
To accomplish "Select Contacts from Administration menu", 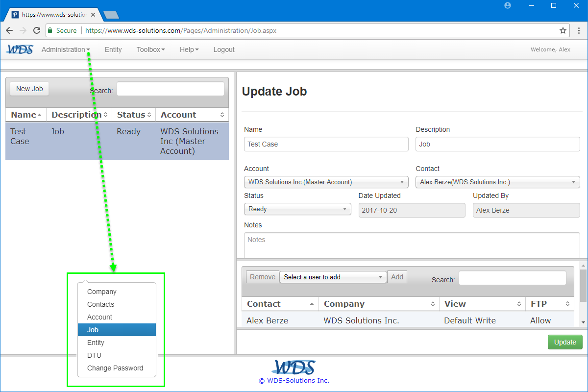I will click(117, 304).
